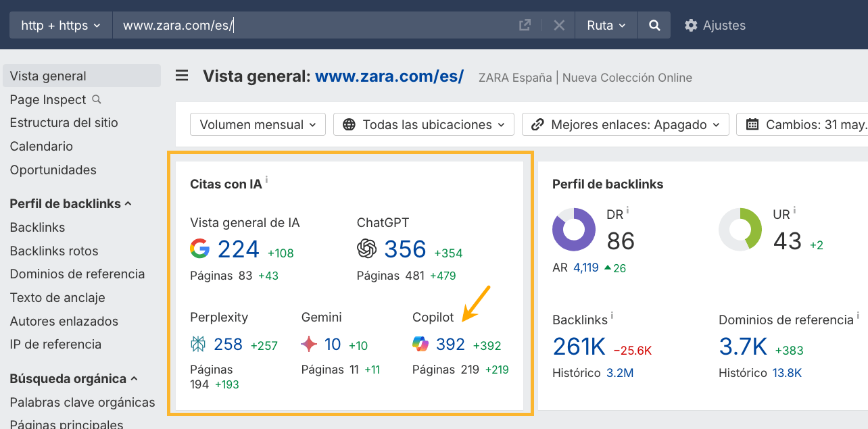Viewport: 868px width, 429px height.
Task: Open sidebar Dominios de referencia item
Action: point(77,274)
